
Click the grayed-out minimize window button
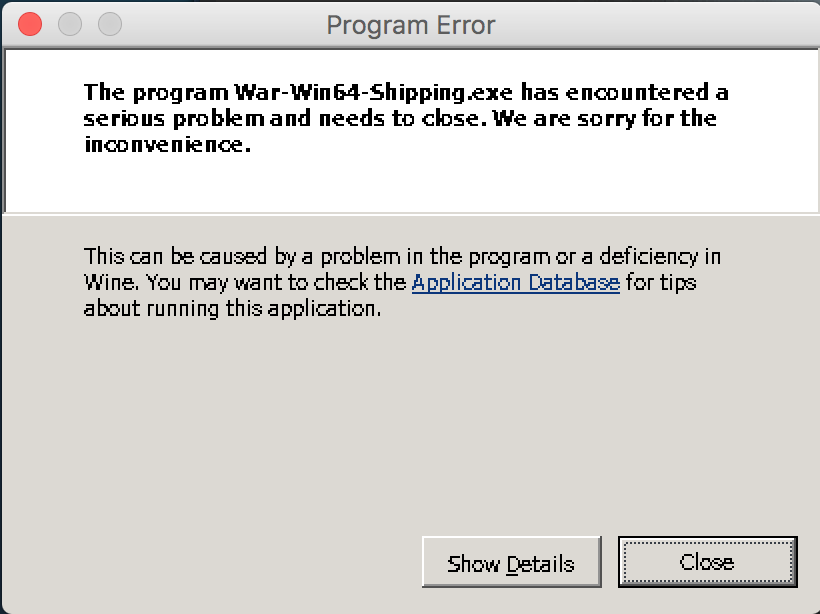click(x=70, y=24)
